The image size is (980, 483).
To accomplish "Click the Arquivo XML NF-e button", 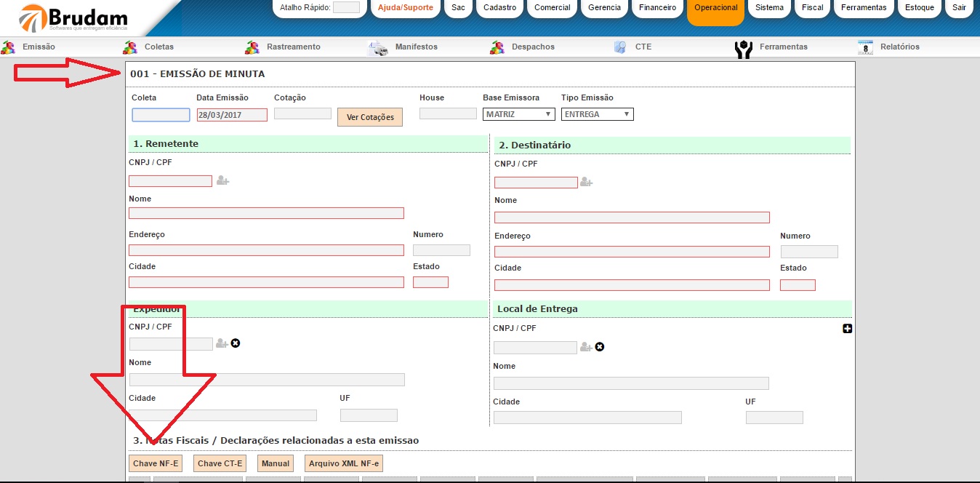I will coord(343,463).
